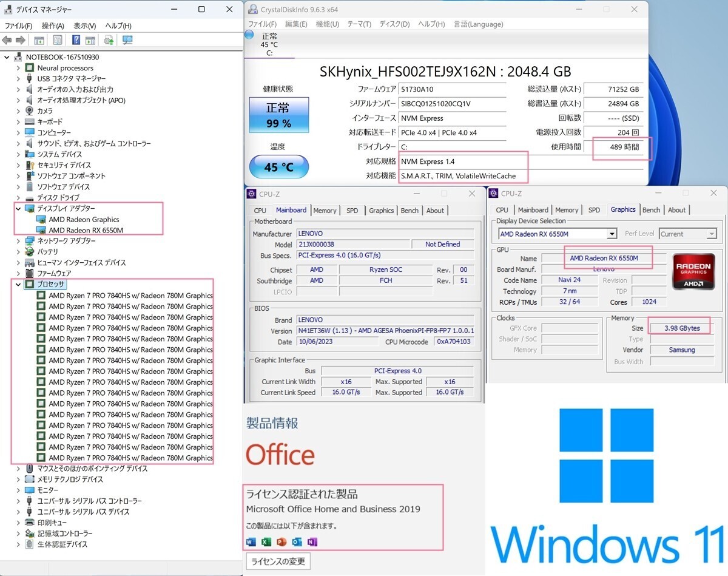Viewport: 728px width, 576px height.
Task: Click the keyboard icon next to キーボード
Action: pyautogui.click(x=30, y=122)
